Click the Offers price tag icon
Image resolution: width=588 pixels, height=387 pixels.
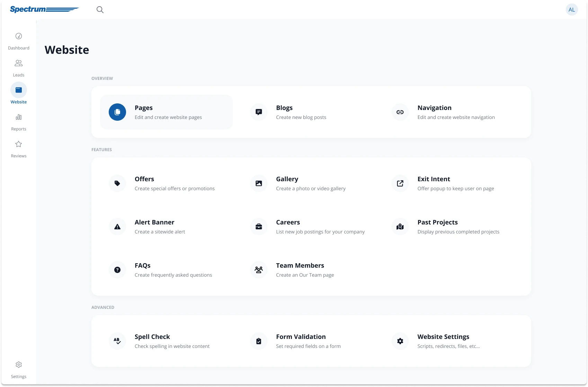pos(117,183)
